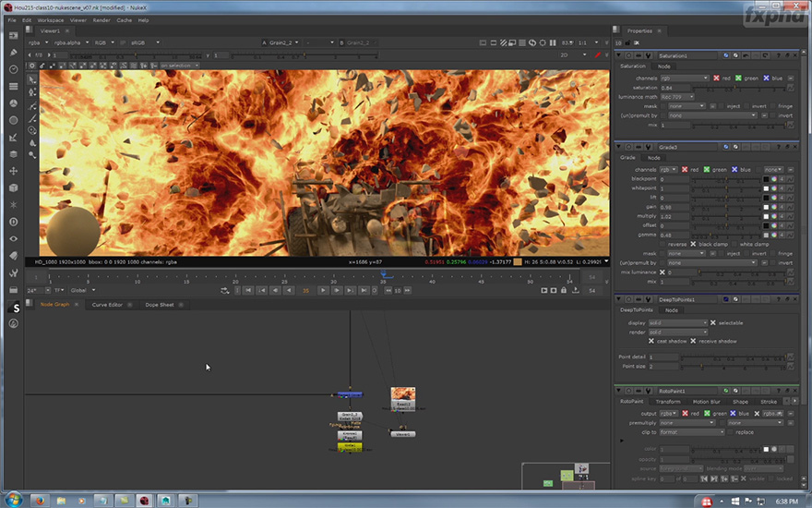Open the Deep nodes D icon
This screenshot has width=812, height=508.
14,222
